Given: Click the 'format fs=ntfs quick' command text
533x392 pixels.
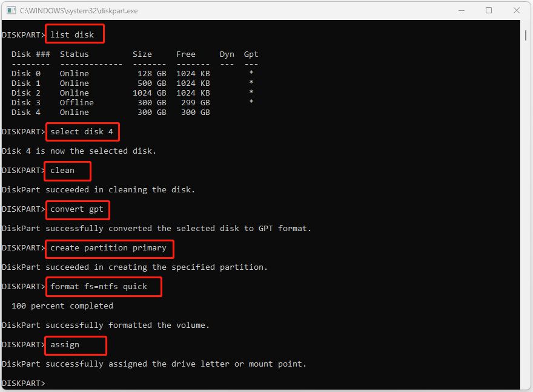Looking at the screenshot, I should tap(99, 287).
